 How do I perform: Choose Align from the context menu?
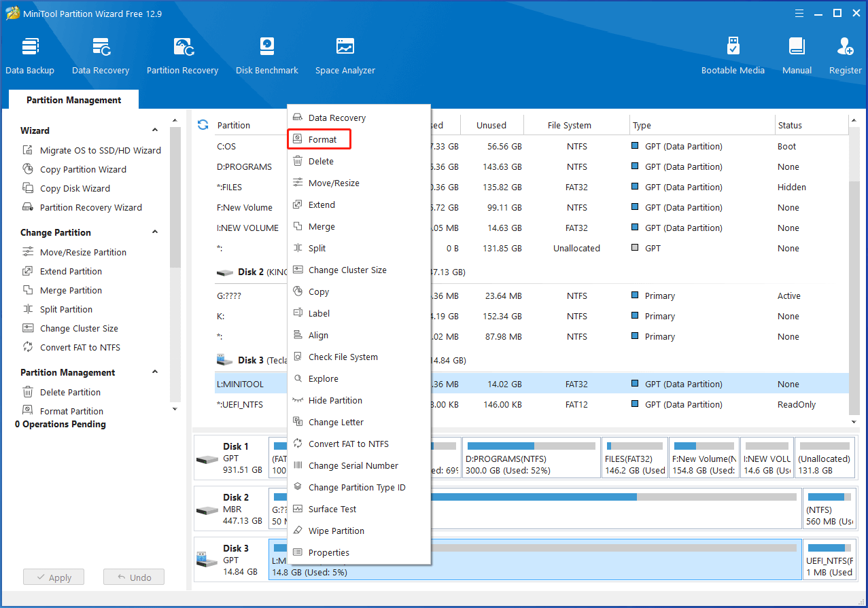coord(359,335)
